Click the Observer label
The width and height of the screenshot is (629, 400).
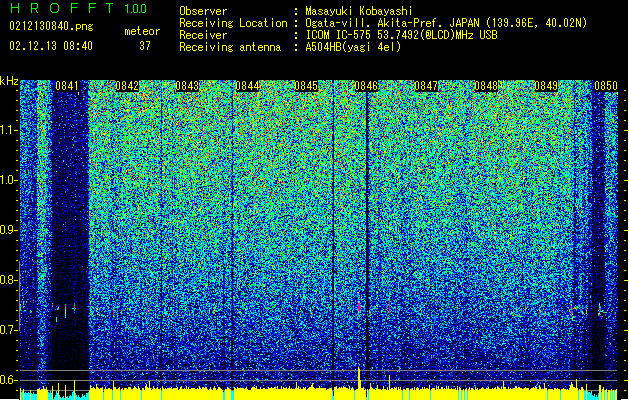coord(203,11)
